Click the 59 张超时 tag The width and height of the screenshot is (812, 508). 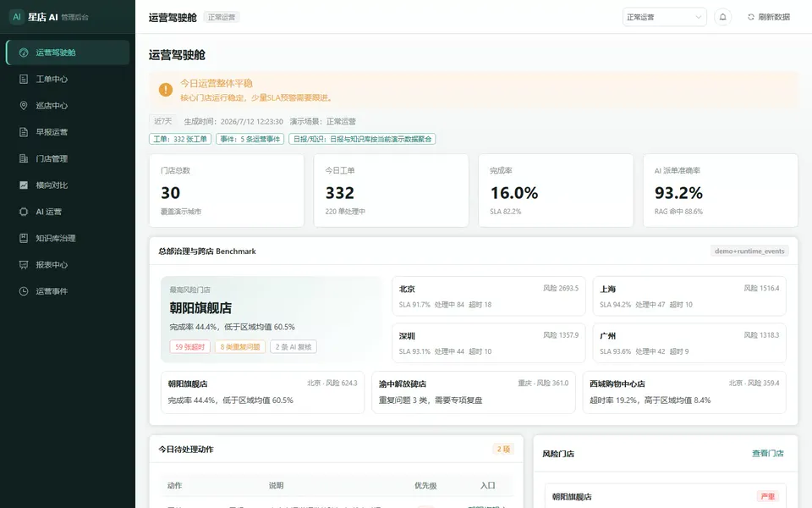tap(189, 347)
